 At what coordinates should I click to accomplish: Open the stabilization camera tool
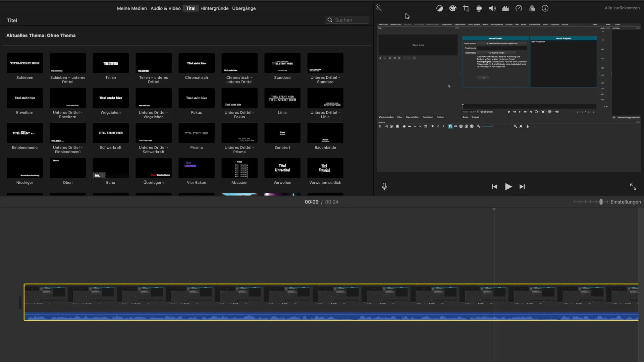479,8
